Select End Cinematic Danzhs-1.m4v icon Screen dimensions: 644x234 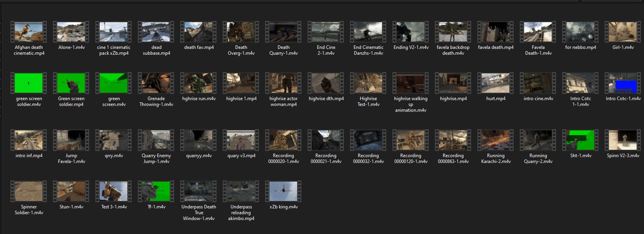[369, 32]
